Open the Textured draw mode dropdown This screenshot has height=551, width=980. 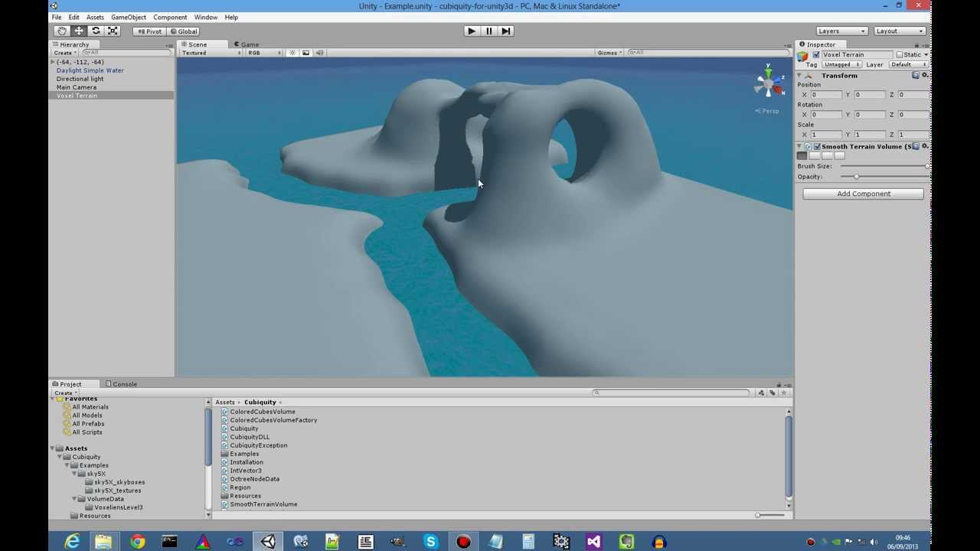[211, 53]
